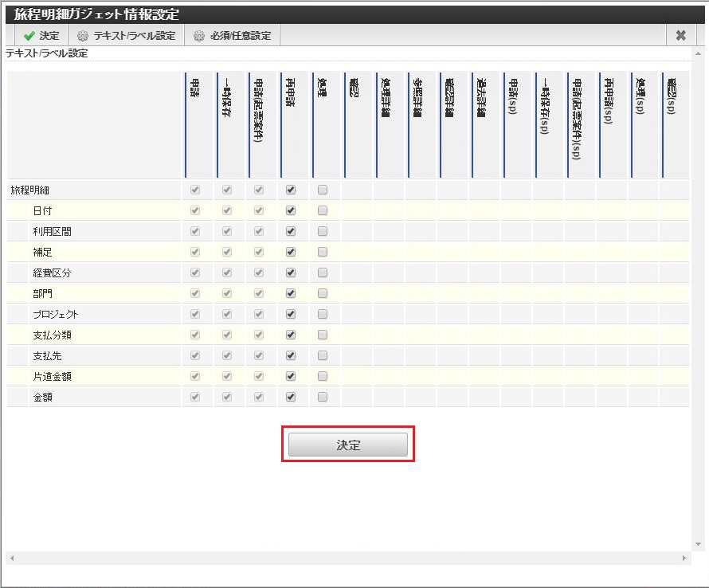
Task: Click the 申請(起票案件) column header
Action: [262, 124]
